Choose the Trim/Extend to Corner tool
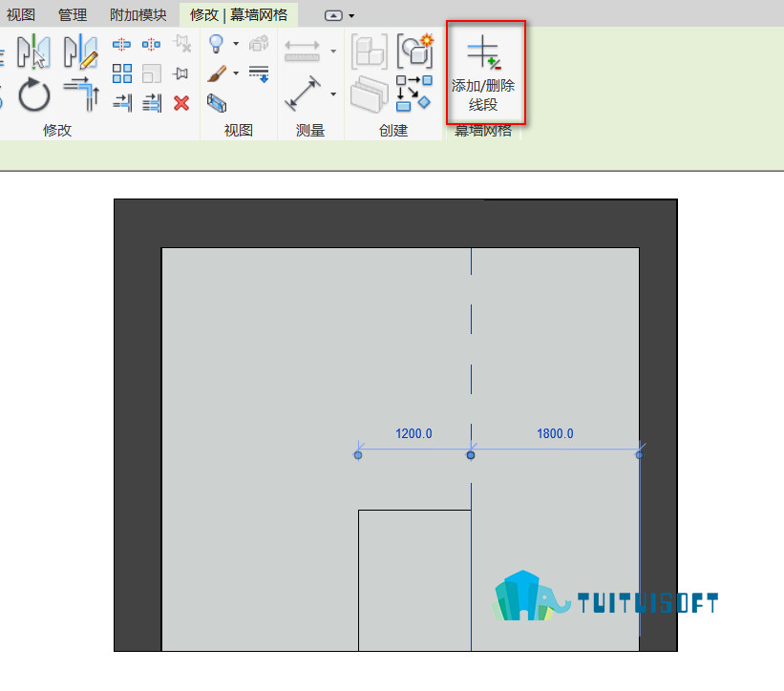 81,94
